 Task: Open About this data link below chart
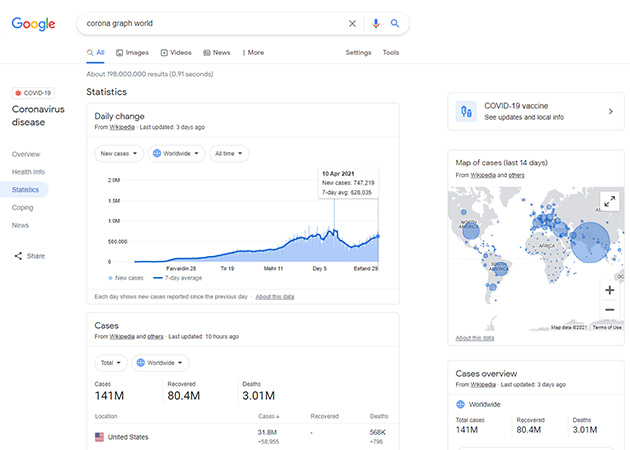275,297
